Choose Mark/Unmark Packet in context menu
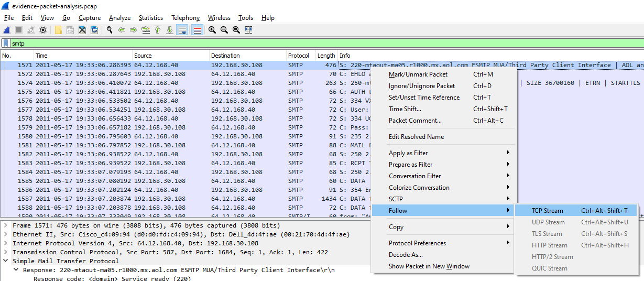This screenshot has width=644, height=281. point(443,74)
